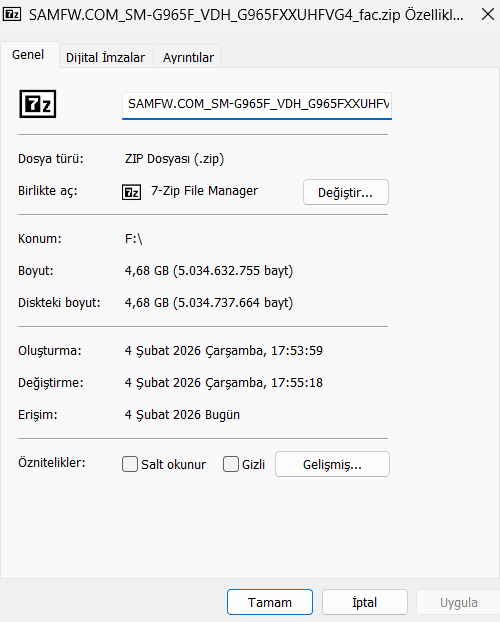Close the properties dialog with the X

click(x=487, y=15)
